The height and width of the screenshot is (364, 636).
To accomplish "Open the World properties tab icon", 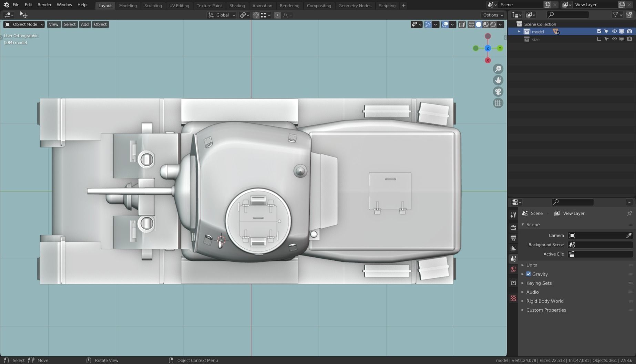I will coord(513,269).
